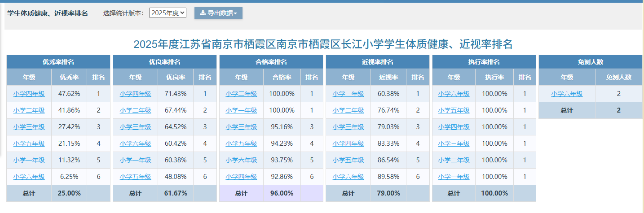Click 小学六年级 in 免测人数 table

[567, 94]
